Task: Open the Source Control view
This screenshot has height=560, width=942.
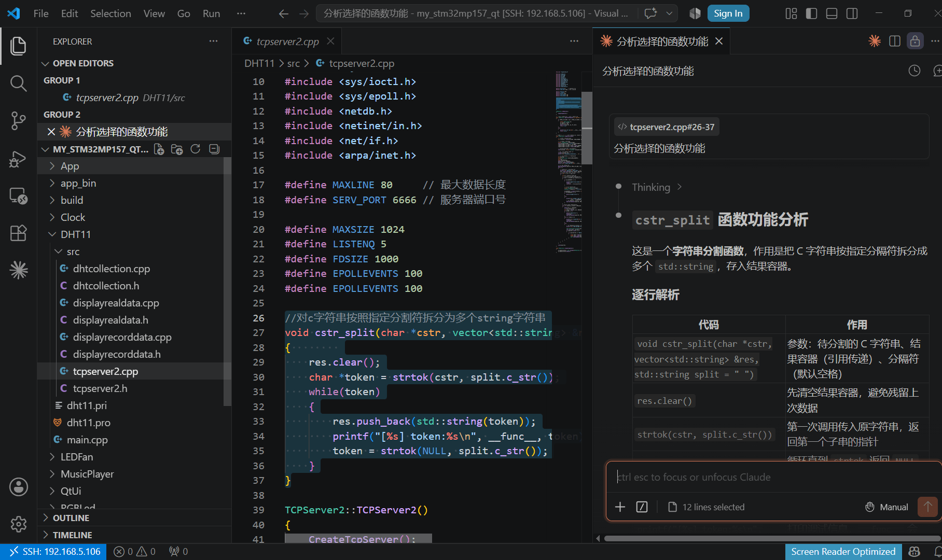Action: point(19,121)
